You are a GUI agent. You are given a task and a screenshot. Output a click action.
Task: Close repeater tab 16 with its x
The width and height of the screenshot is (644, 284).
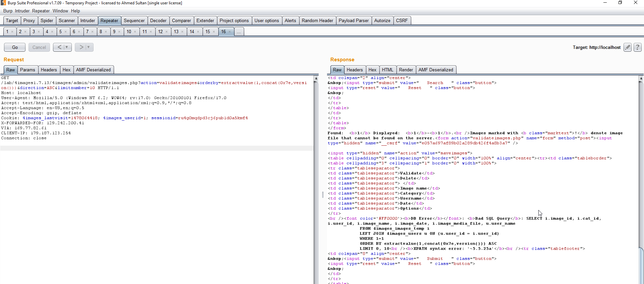[230, 32]
